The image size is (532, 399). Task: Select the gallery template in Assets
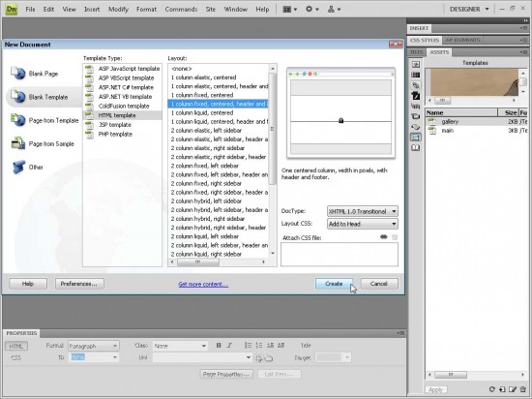476,122
